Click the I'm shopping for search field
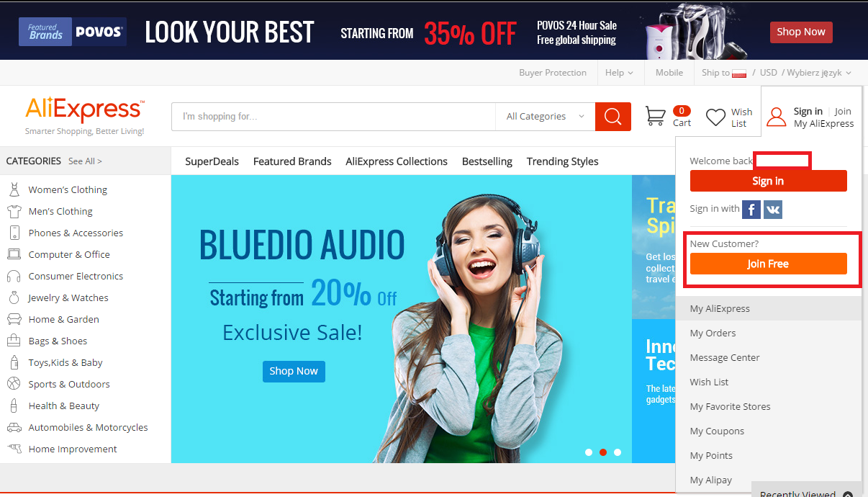Image resolution: width=868 pixels, height=497 pixels. 333,117
